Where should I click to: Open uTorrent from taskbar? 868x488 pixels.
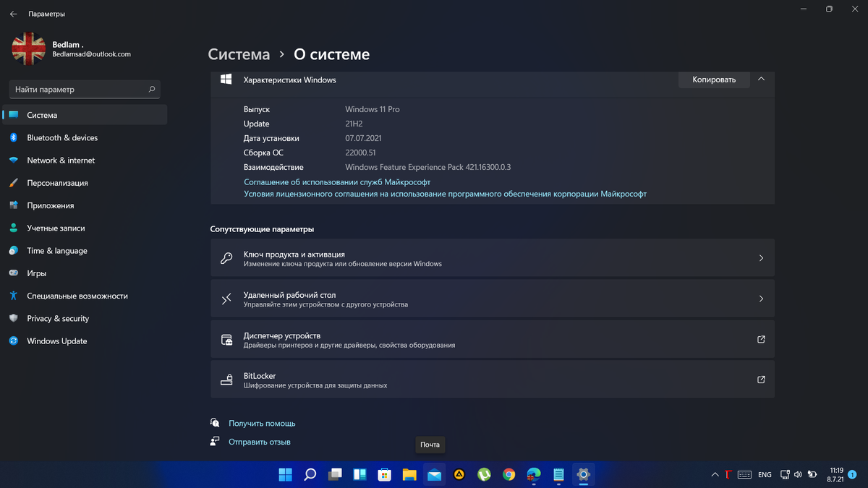click(x=484, y=475)
